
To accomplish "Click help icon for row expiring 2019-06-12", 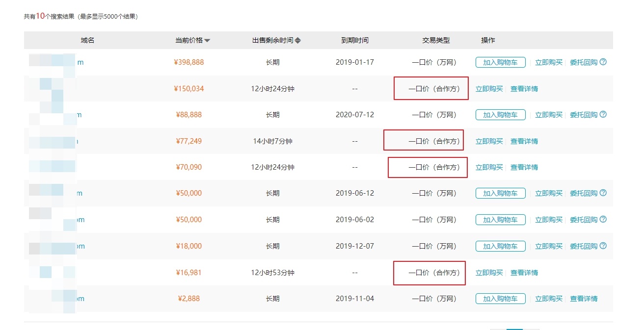I will (x=603, y=193).
